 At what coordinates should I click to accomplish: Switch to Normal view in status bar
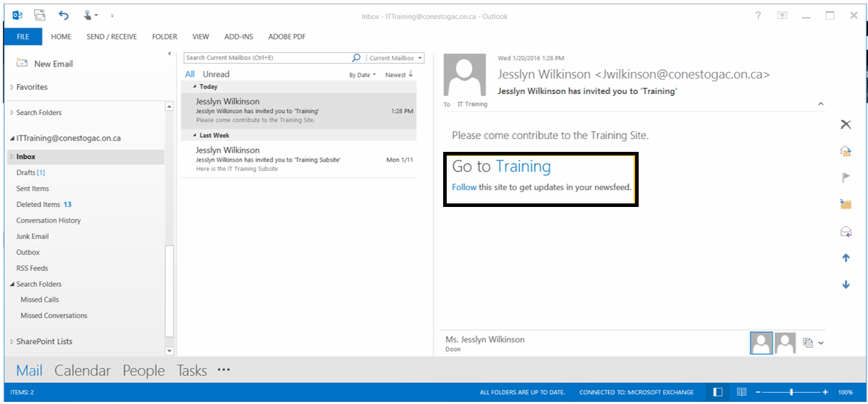point(718,392)
